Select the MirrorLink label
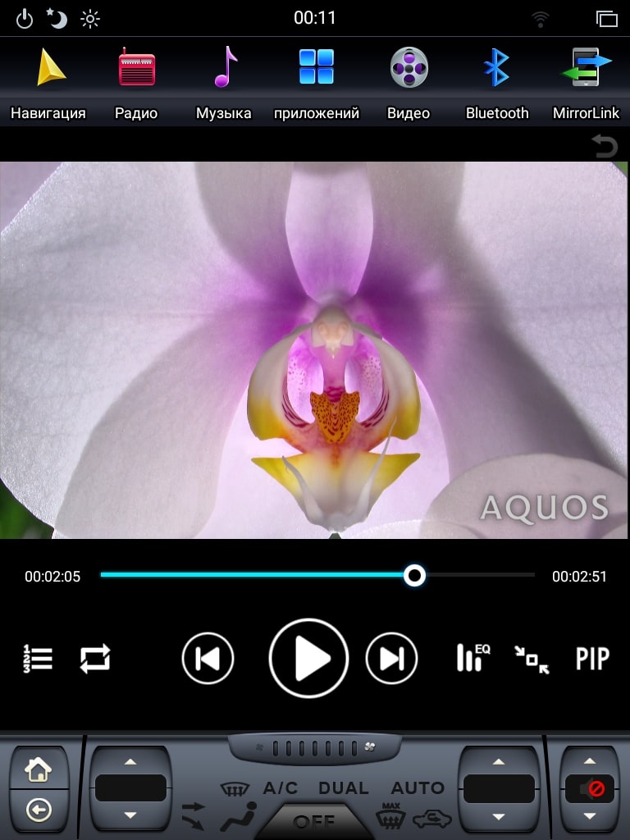The image size is (630, 840). [x=586, y=113]
